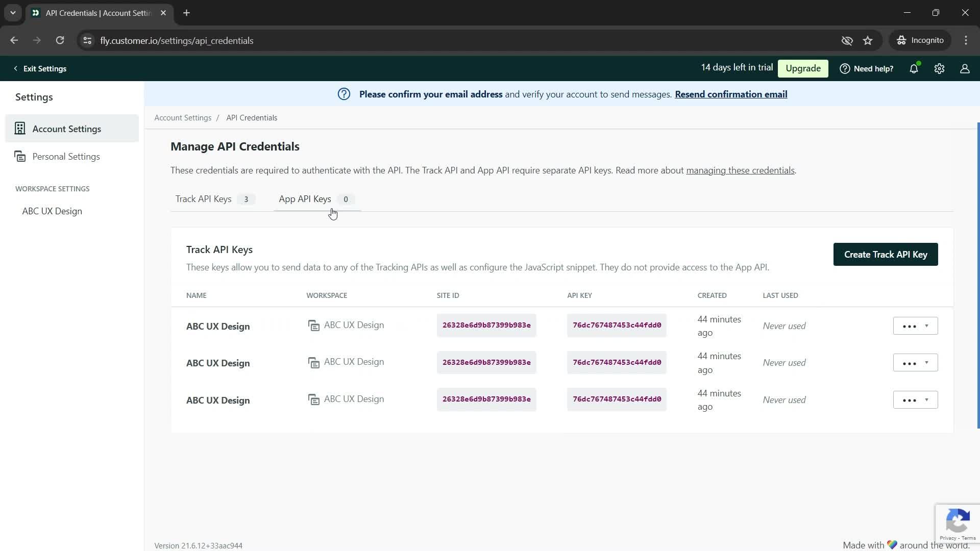980x551 pixels.
Task: Click the address bar URL
Action: 177,41
